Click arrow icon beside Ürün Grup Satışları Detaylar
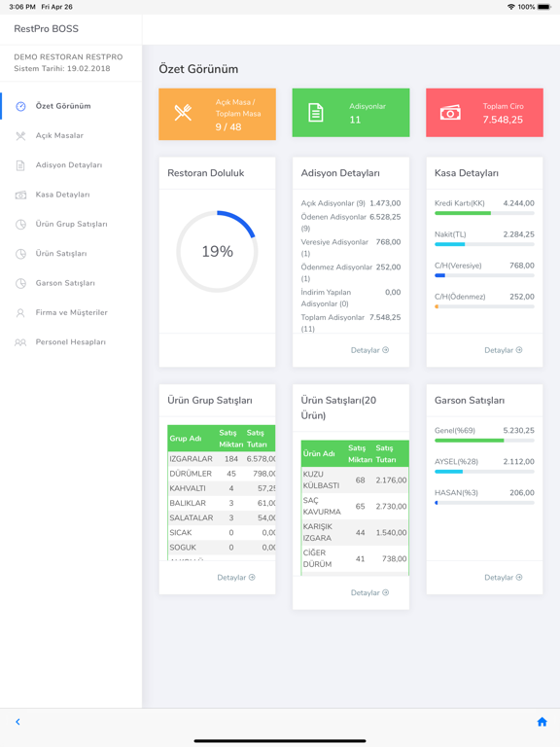Viewport: 560px width, 747px height. point(252,578)
